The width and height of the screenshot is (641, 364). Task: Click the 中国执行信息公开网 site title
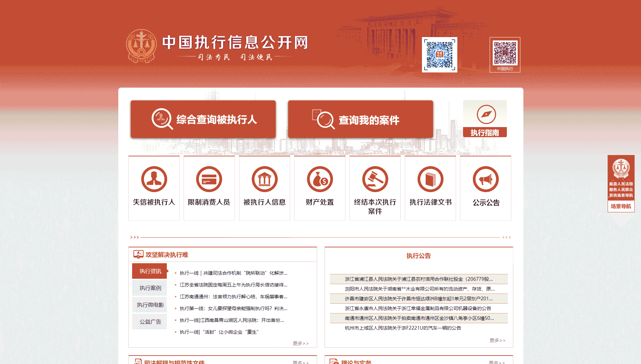point(235,42)
